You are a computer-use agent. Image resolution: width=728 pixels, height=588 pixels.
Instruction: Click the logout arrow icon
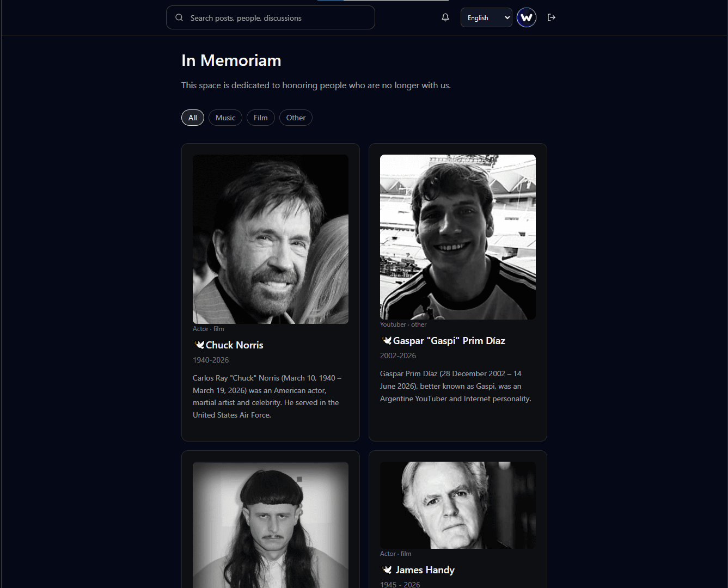552,17
